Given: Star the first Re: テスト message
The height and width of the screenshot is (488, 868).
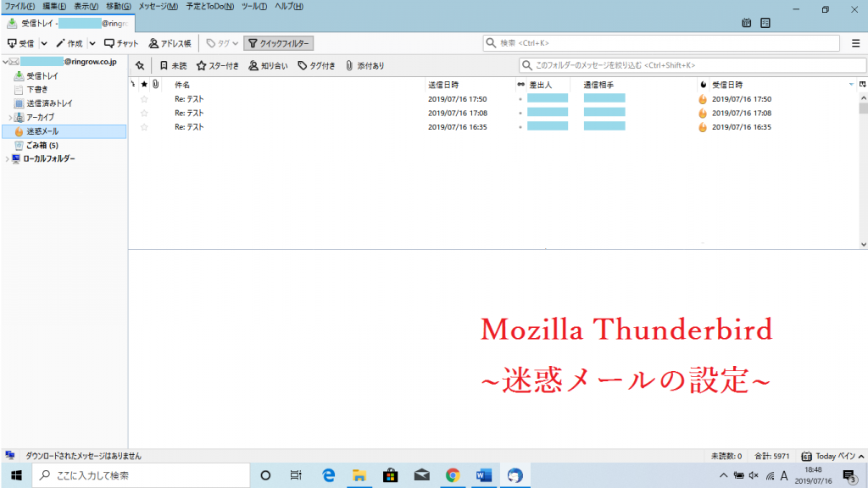Looking at the screenshot, I should click(x=143, y=98).
